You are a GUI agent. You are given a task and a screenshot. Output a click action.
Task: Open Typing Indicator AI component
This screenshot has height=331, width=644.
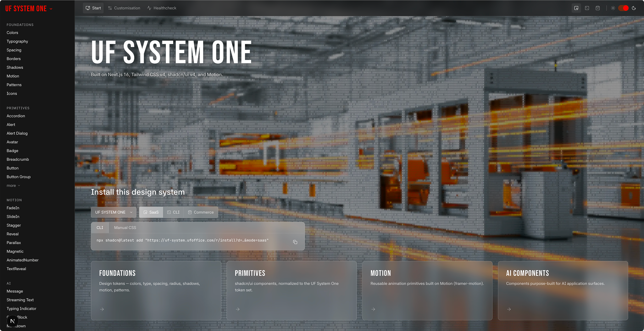click(21, 309)
